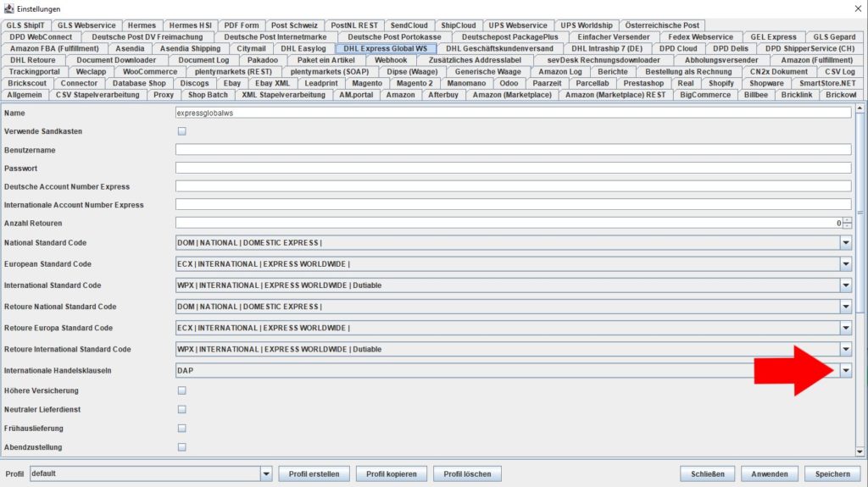
Task: Enable Frühauslieferung checkbox
Action: pos(181,428)
